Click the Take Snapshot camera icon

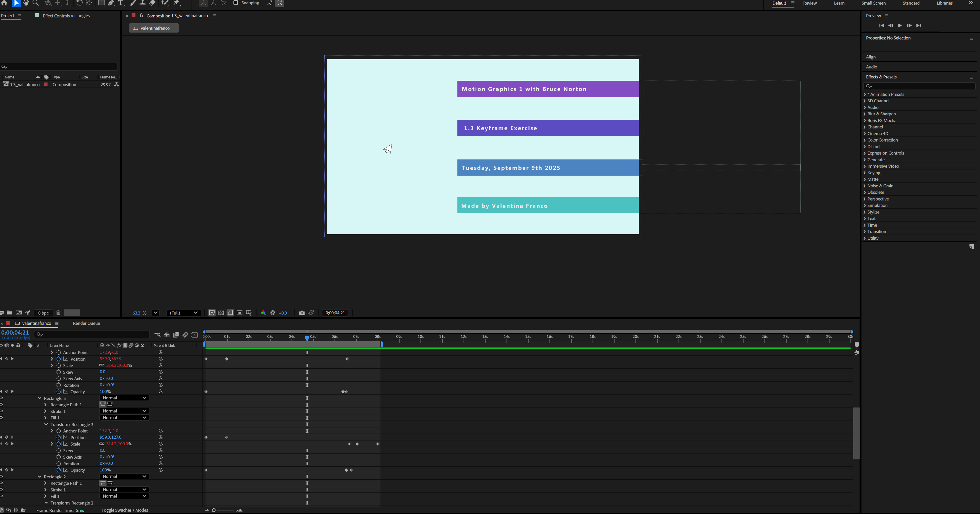click(x=302, y=313)
